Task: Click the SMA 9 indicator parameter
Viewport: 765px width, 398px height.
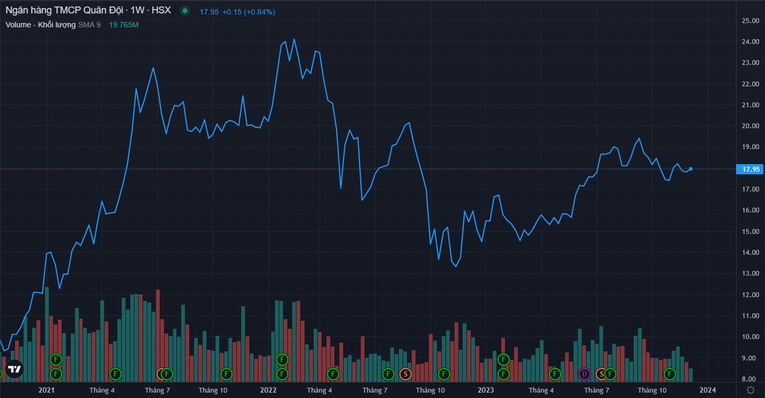Action: (x=89, y=24)
